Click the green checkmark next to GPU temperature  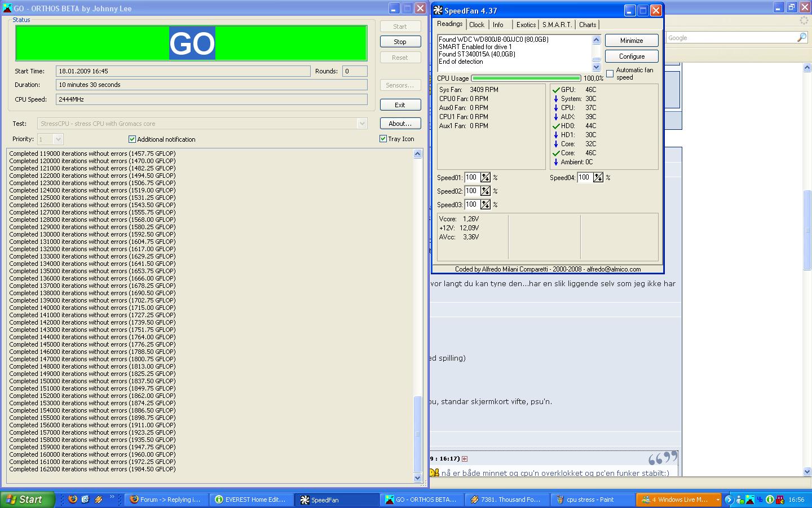click(x=556, y=90)
